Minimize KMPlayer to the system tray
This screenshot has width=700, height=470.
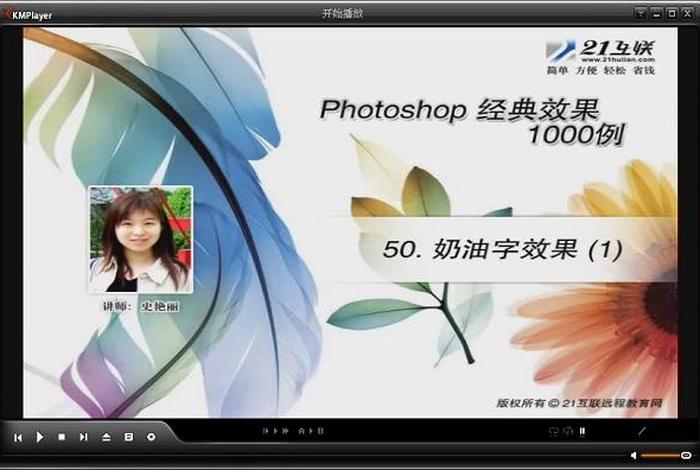pyautogui.click(x=641, y=13)
